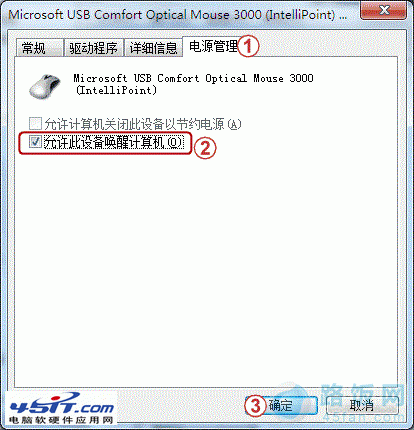414x430 pixels.
Task: Toggle the 允许计算机关闭此设备以节约电源 checkbox
Action: click(x=35, y=123)
